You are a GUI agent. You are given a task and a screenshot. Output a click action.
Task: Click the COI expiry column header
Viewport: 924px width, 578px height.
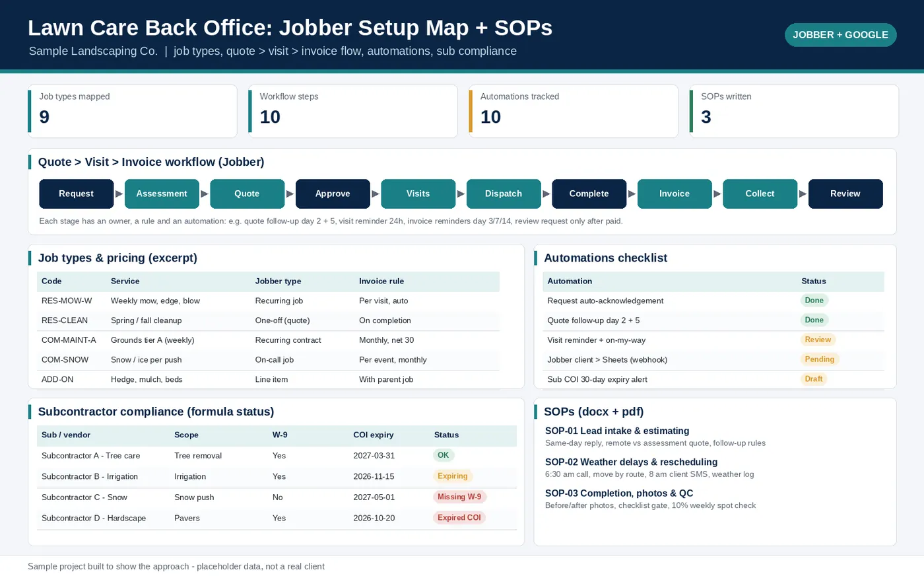374,435
